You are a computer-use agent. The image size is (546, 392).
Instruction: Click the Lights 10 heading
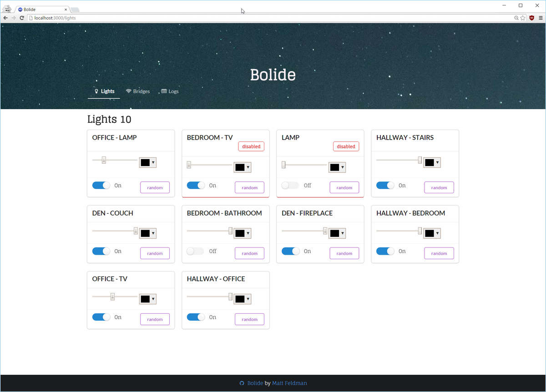(x=109, y=120)
